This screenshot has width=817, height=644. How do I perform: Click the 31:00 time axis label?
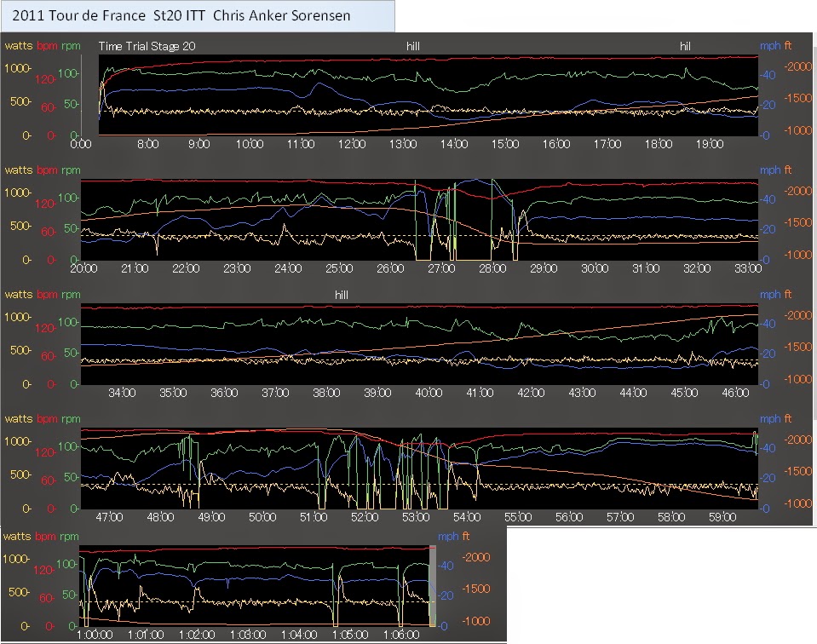coord(645,268)
